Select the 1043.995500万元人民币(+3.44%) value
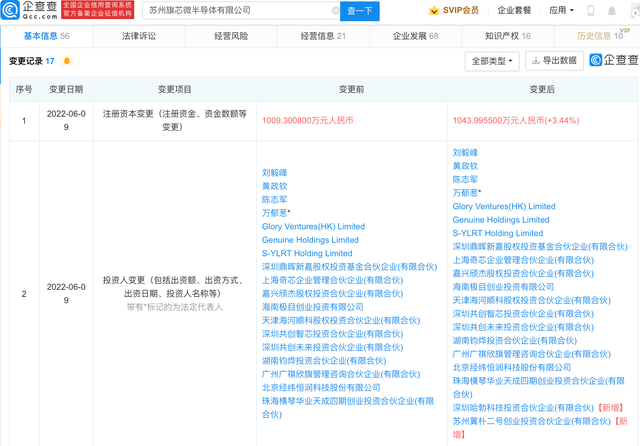Viewport: 640px width, 446px height. pos(516,121)
